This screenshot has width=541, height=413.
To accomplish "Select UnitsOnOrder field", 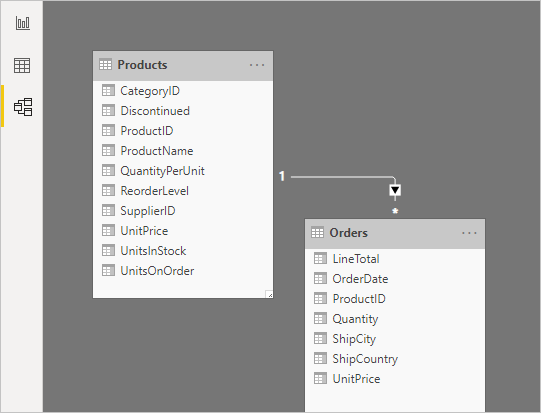I will [183, 271].
